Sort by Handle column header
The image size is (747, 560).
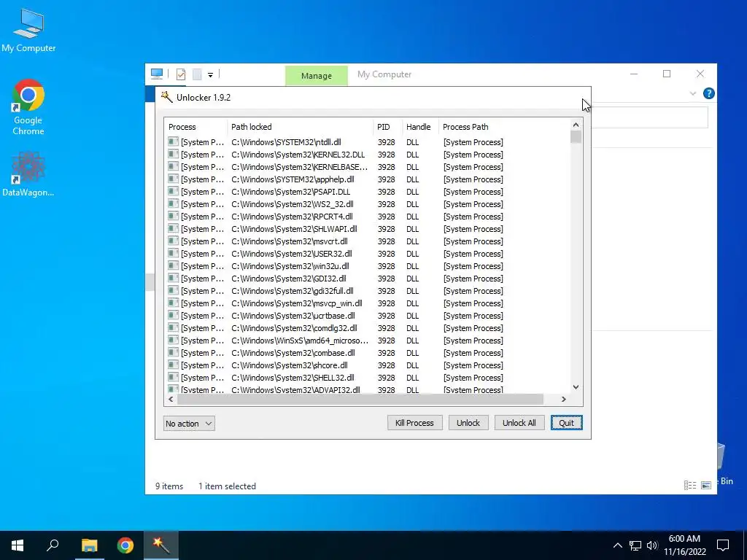click(x=420, y=127)
